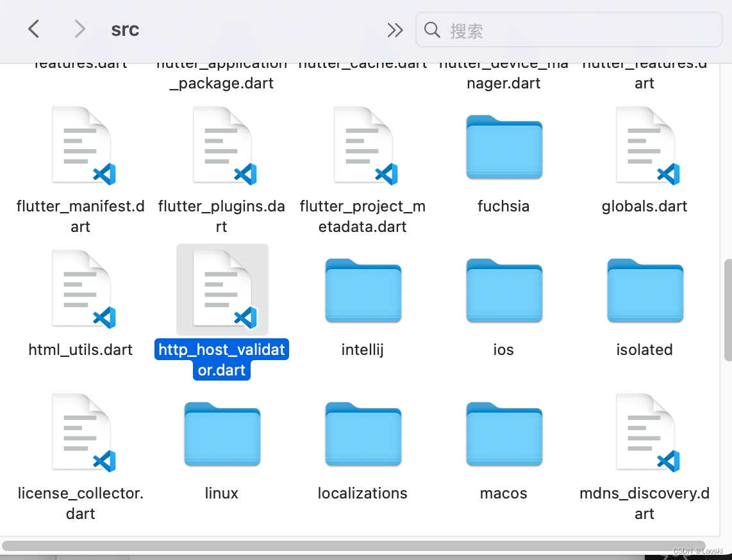The width and height of the screenshot is (732, 560).
Task: Expand hidden toolbar items double chevron
Action: point(395,30)
